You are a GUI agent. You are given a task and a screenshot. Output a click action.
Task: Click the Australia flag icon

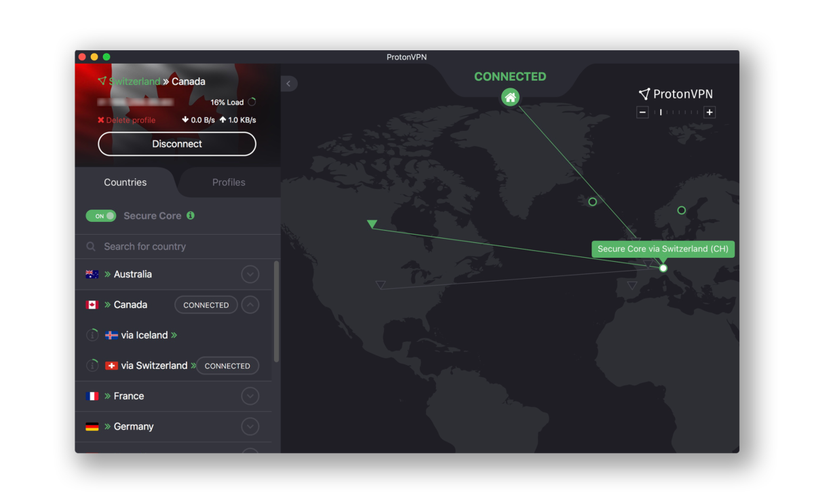click(92, 275)
